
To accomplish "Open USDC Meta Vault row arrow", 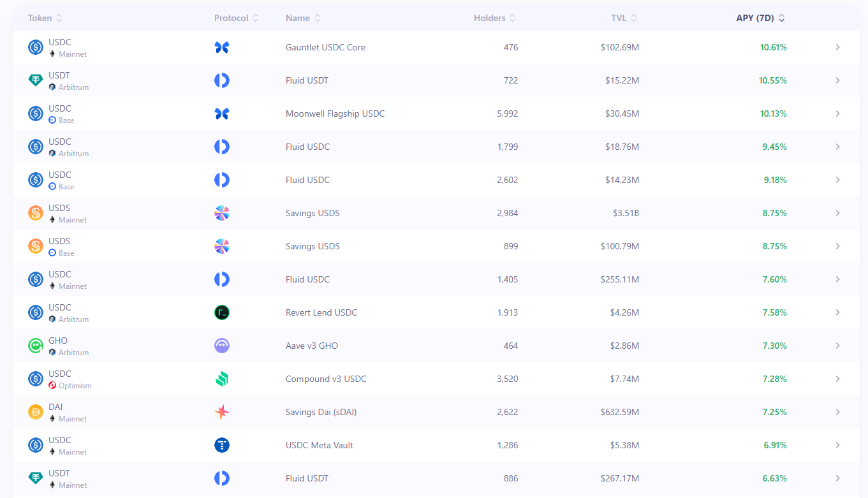I will tap(837, 445).
